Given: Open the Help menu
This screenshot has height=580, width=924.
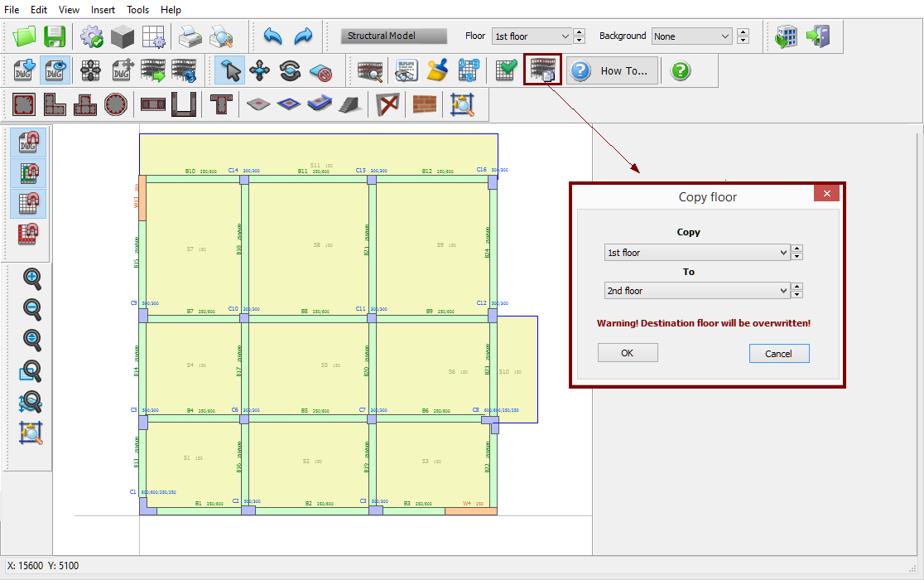Looking at the screenshot, I should (x=171, y=9).
